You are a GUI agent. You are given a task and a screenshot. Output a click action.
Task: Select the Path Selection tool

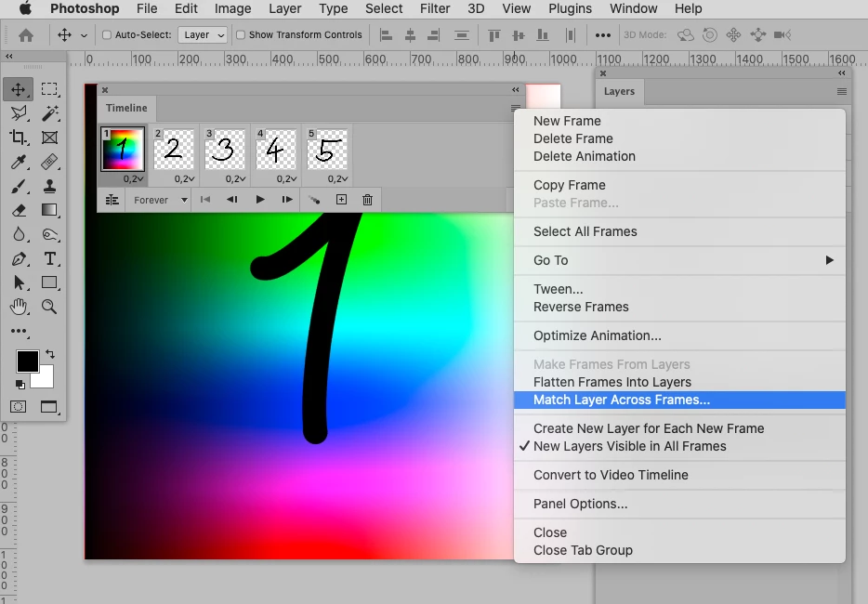[19, 282]
